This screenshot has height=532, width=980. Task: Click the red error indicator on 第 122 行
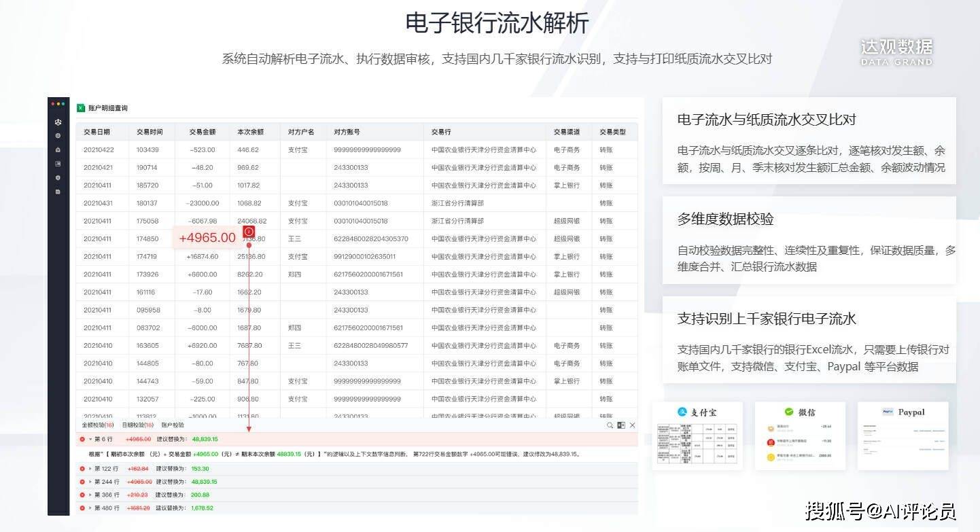click(81, 469)
